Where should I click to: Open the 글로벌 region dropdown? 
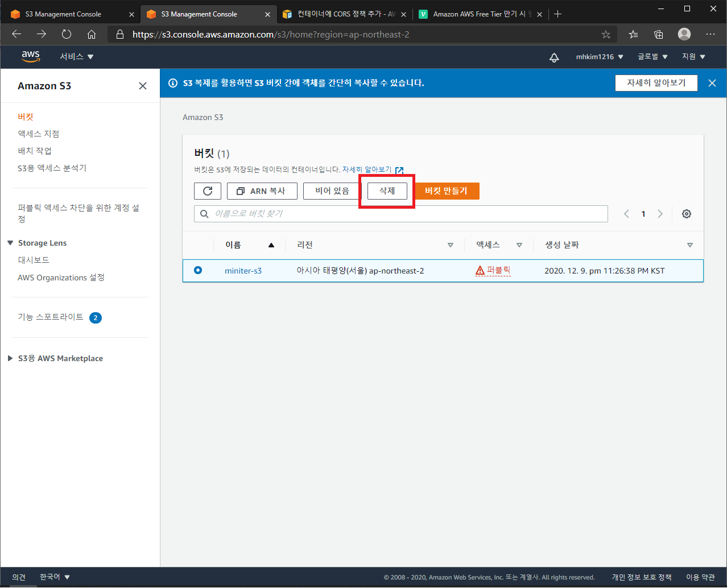[652, 57]
